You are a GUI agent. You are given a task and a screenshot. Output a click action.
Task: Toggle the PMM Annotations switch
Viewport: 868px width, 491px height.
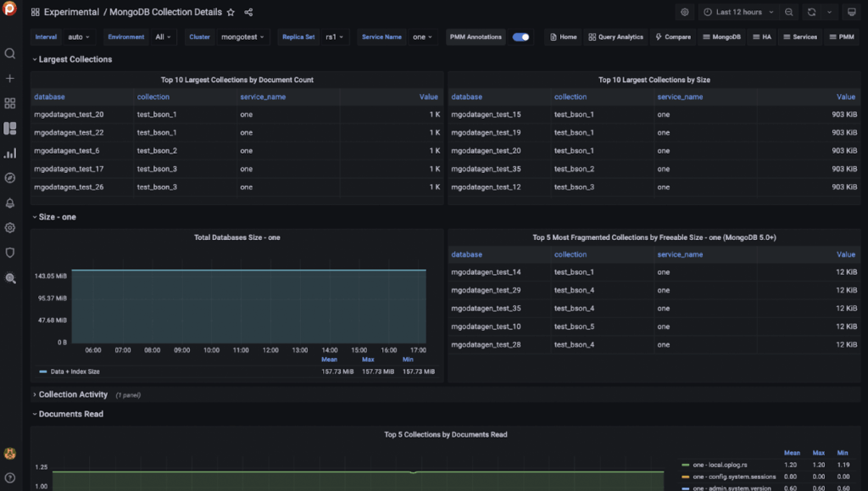click(520, 36)
